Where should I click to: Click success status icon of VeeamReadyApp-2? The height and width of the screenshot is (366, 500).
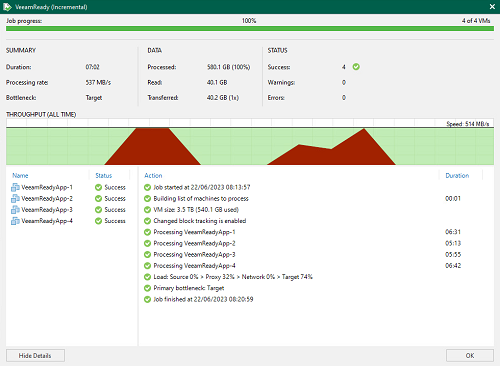(98, 199)
